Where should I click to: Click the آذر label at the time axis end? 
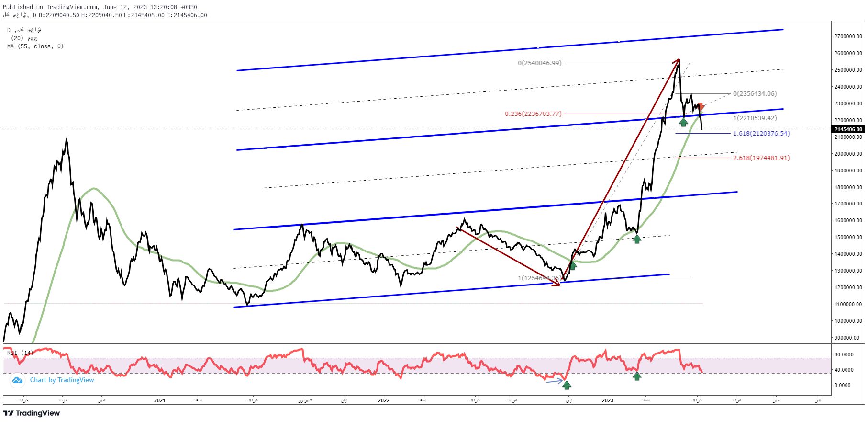[818, 400]
